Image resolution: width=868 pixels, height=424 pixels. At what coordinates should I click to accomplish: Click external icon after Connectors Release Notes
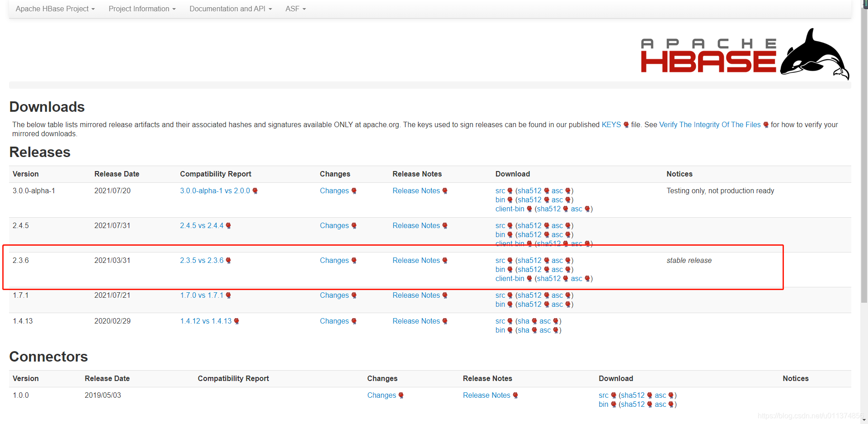(x=515, y=395)
